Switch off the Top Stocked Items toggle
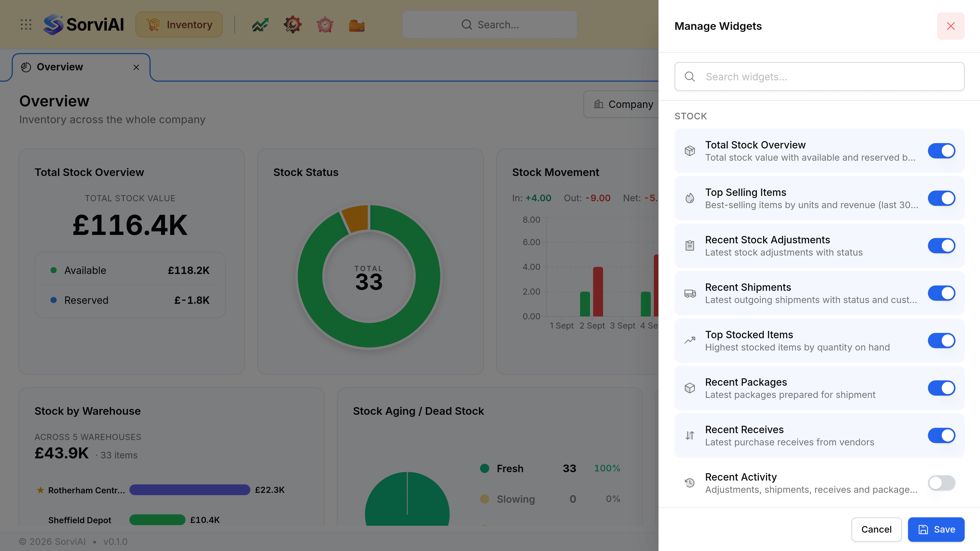The width and height of the screenshot is (980, 551). (x=941, y=341)
